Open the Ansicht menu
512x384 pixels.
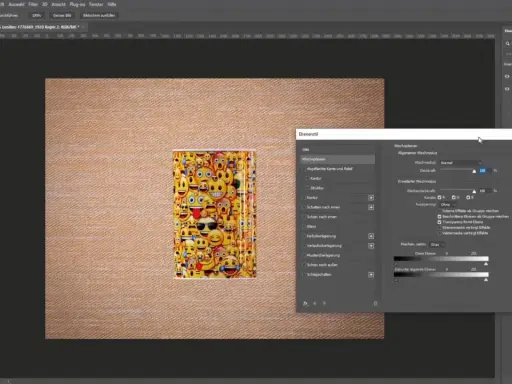pyautogui.click(x=58, y=4)
